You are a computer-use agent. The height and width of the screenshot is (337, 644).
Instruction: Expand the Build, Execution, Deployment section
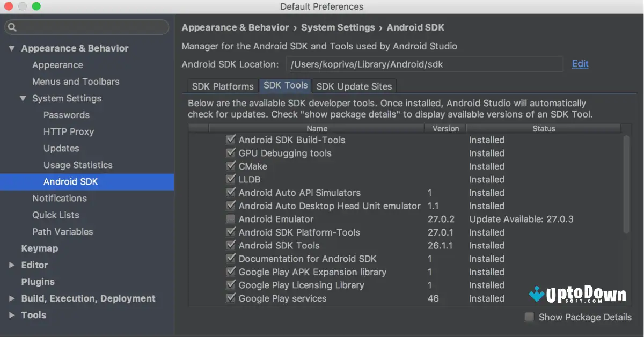pos(12,298)
